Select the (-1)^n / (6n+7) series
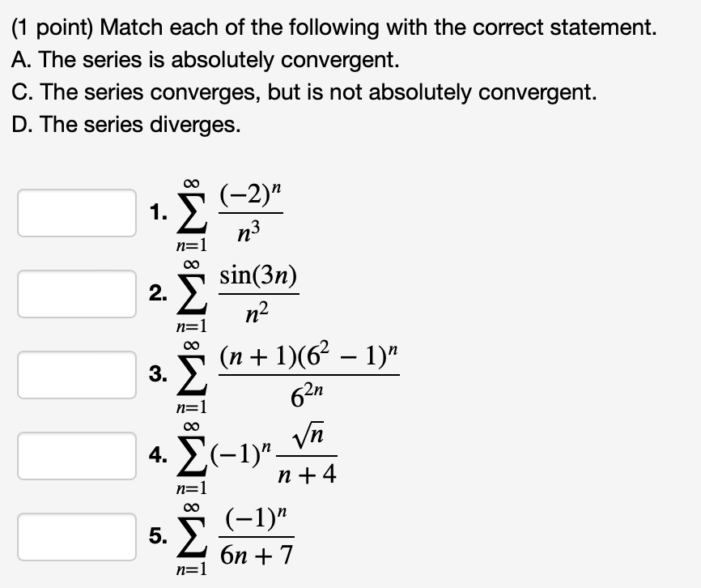Viewport: 701px width, 588px height. pyautogui.click(x=247, y=535)
